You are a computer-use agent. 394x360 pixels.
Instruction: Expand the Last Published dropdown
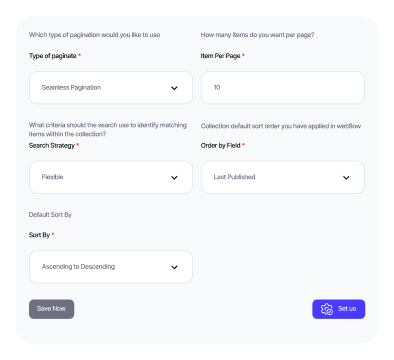283,177
